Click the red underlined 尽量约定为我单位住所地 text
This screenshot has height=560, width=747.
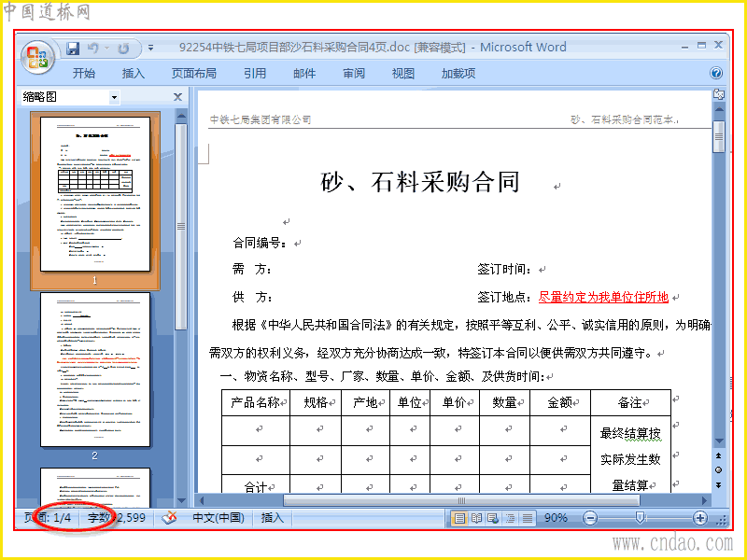pyautogui.click(x=603, y=297)
